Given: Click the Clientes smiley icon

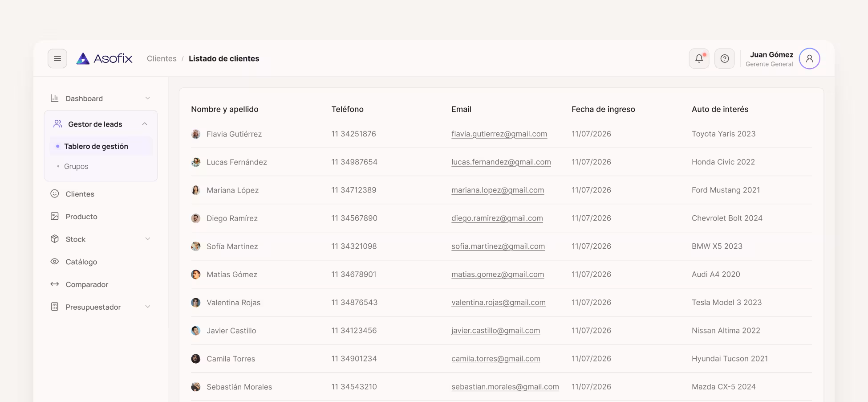Looking at the screenshot, I should pos(55,193).
